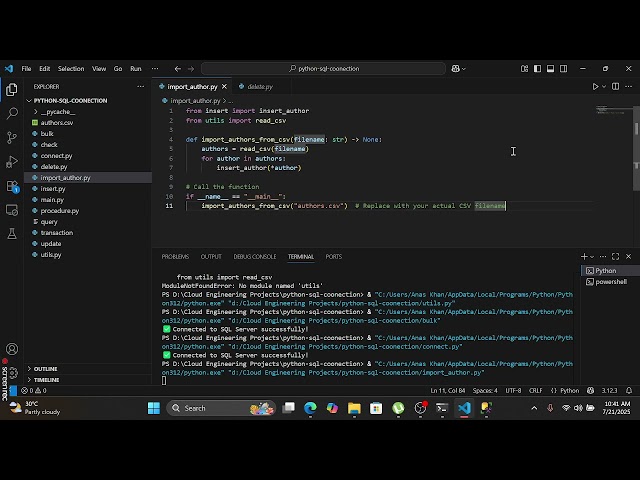Change encoding via UTF-8 status entry
The width and height of the screenshot is (640, 480).
tap(513, 391)
